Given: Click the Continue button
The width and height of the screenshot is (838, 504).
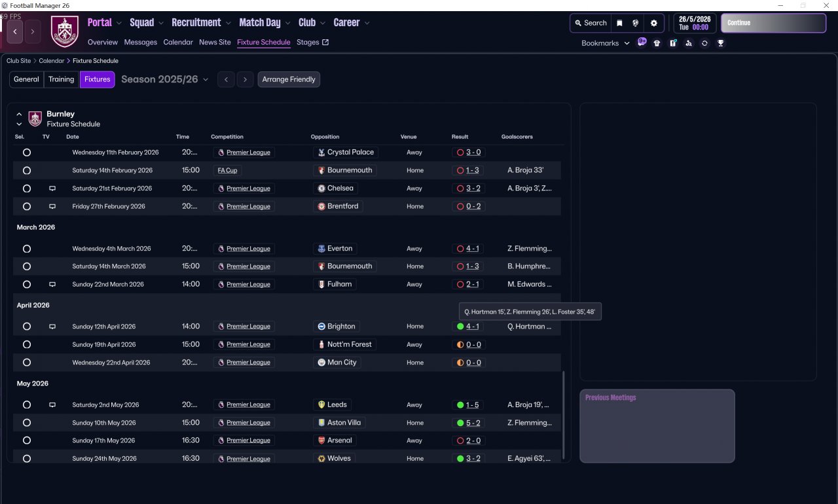Looking at the screenshot, I should point(773,23).
